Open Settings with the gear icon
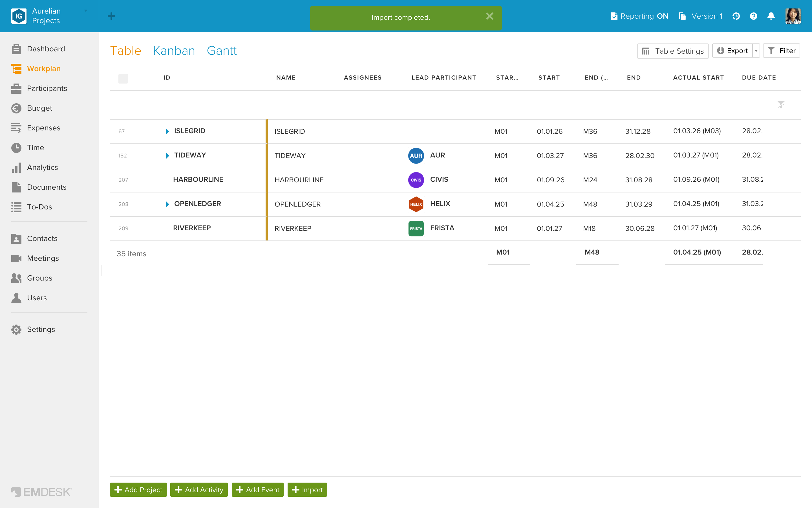This screenshot has width=812, height=508. pos(33,330)
